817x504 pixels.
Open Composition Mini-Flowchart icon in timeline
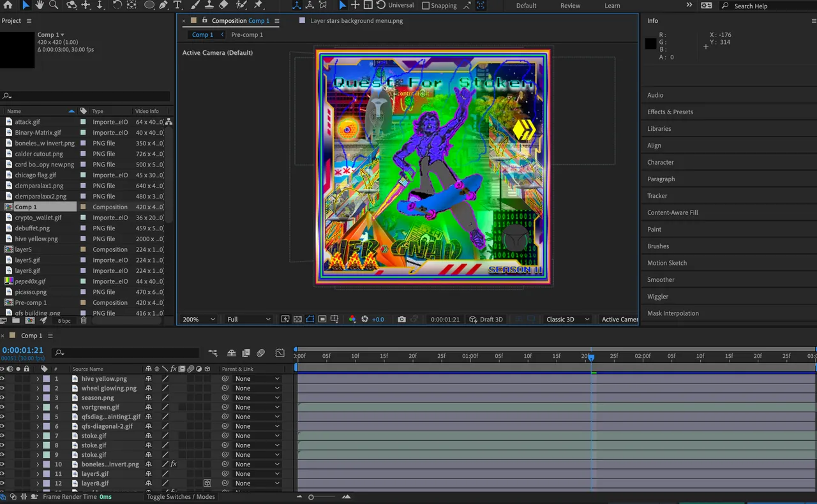[213, 353]
